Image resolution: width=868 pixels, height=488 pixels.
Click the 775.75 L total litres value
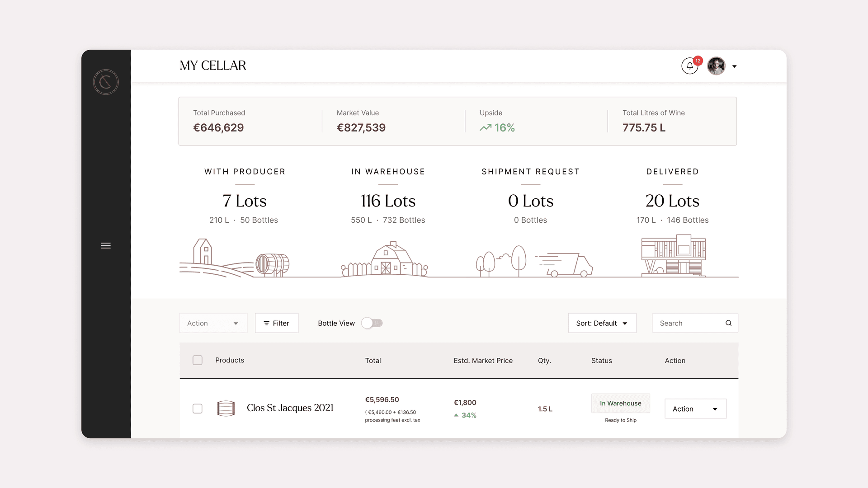pyautogui.click(x=644, y=128)
